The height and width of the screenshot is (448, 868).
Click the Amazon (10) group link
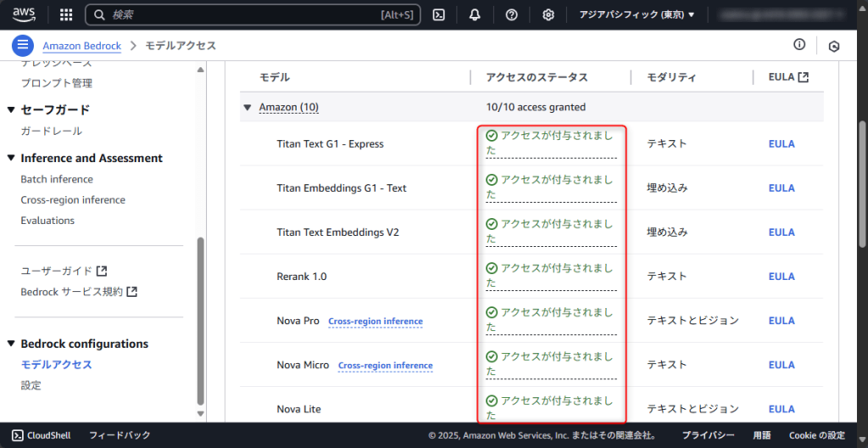(289, 107)
